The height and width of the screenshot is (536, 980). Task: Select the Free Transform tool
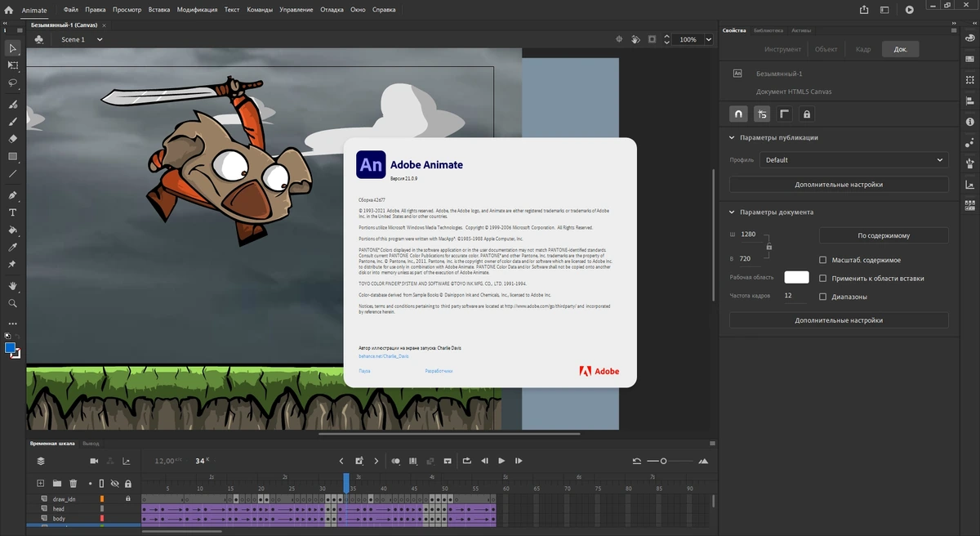coord(12,65)
